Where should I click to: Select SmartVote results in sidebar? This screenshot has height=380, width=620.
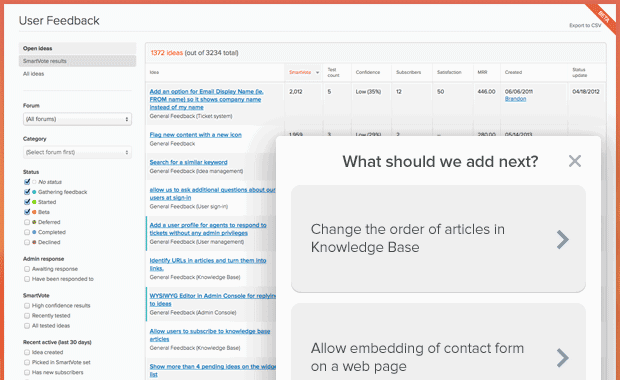click(78, 61)
